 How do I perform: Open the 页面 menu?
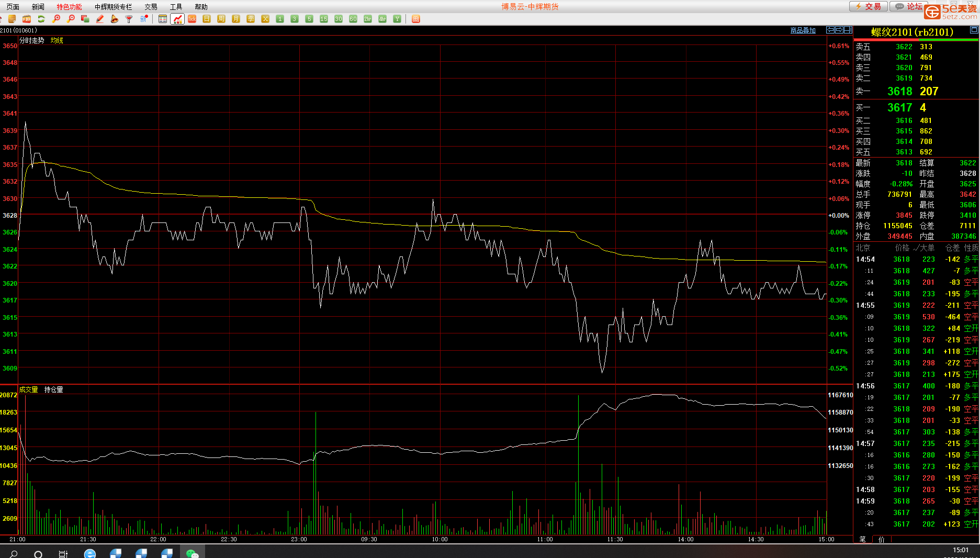point(13,7)
